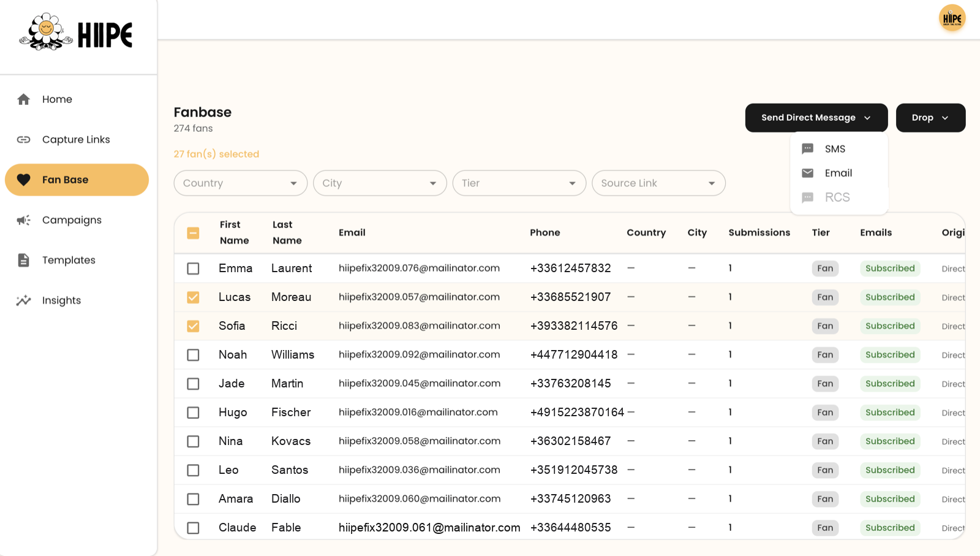980x556 pixels.
Task: Click the Submissions column header
Action: point(759,232)
